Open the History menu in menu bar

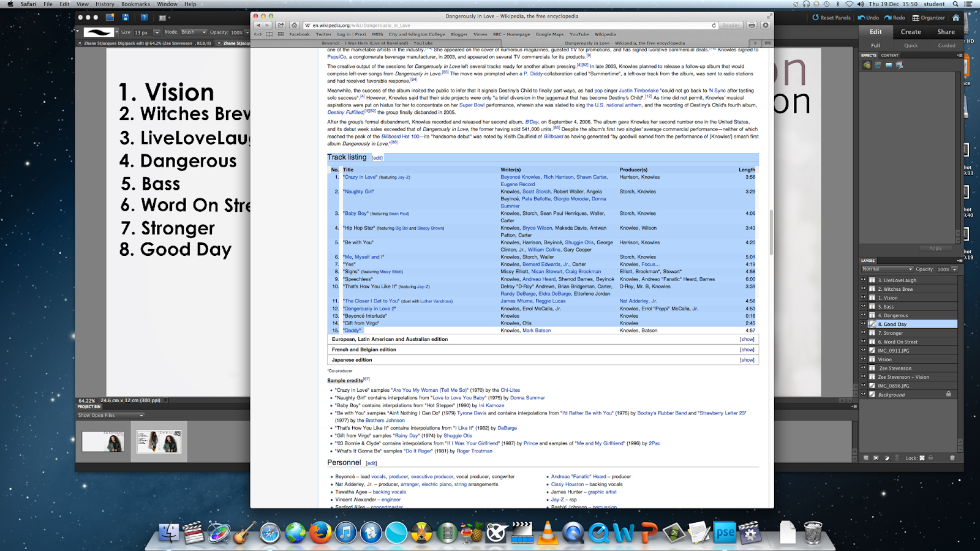[105, 4]
